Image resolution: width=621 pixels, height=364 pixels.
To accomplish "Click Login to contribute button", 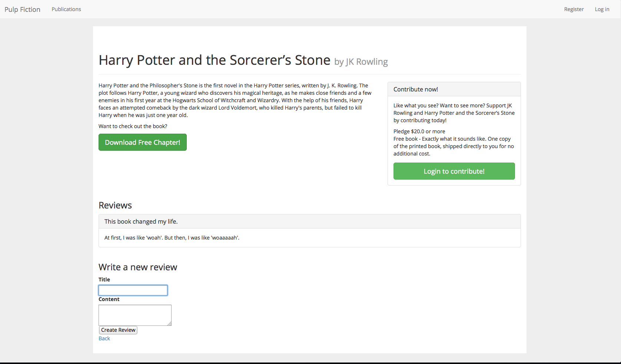I will [454, 171].
